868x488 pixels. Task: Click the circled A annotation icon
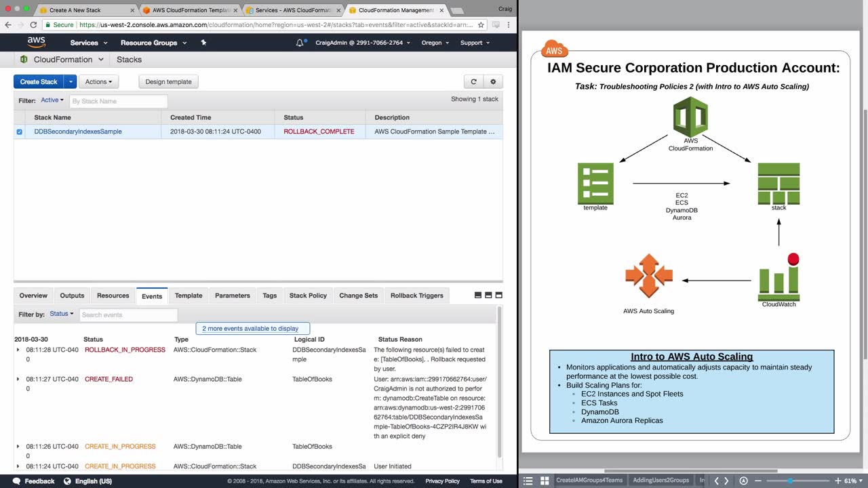click(x=744, y=481)
